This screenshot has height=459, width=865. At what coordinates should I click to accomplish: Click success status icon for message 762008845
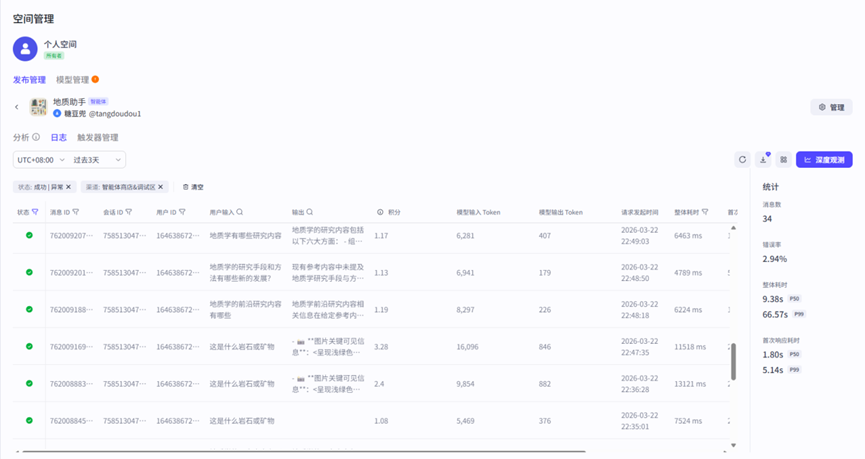pyautogui.click(x=29, y=420)
